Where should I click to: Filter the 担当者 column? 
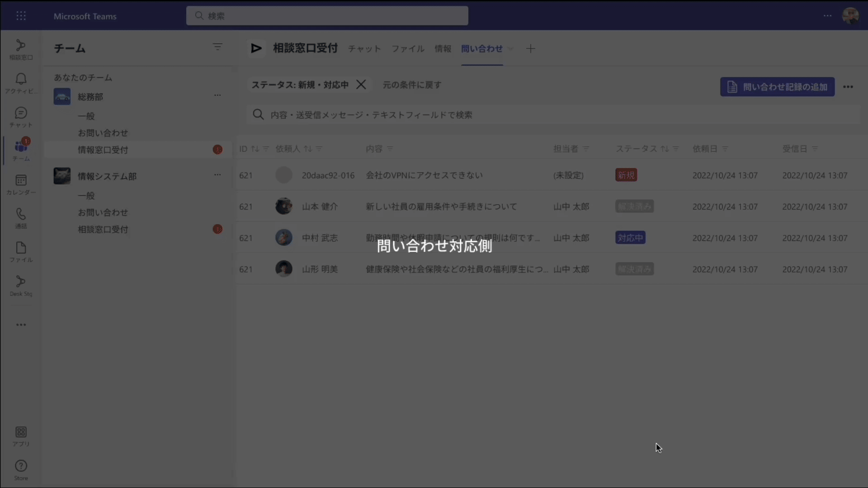point(586,149)
